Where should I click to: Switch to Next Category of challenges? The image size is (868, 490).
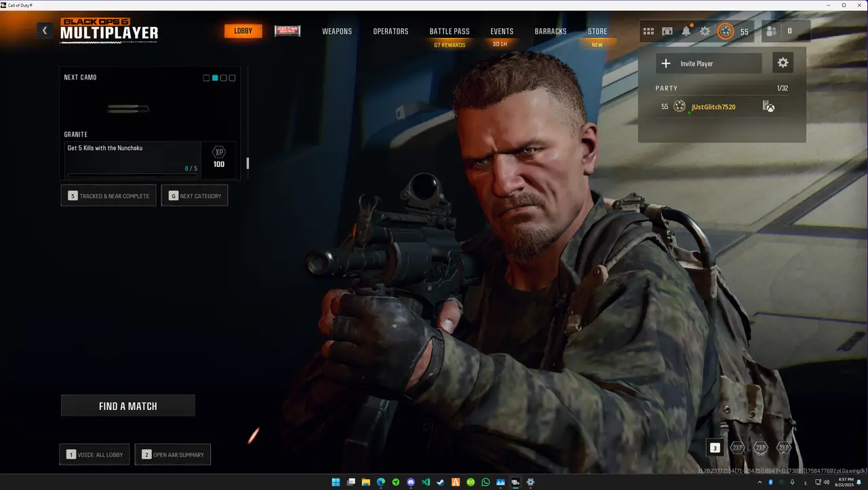(195, 196)
